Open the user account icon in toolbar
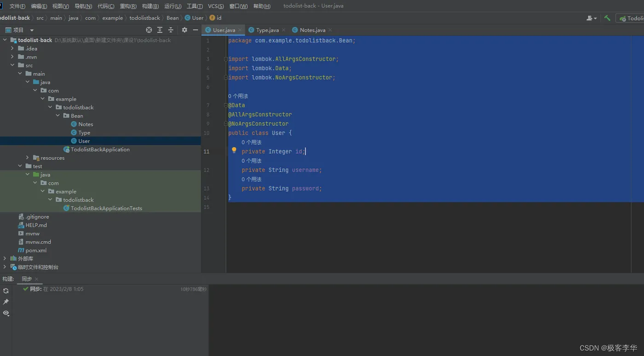 pos(592,18)
